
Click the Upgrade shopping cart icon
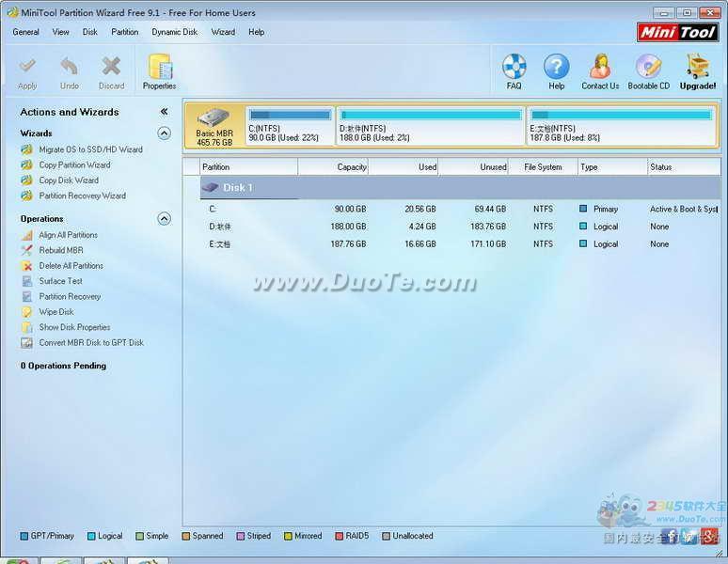coord(698,67)
